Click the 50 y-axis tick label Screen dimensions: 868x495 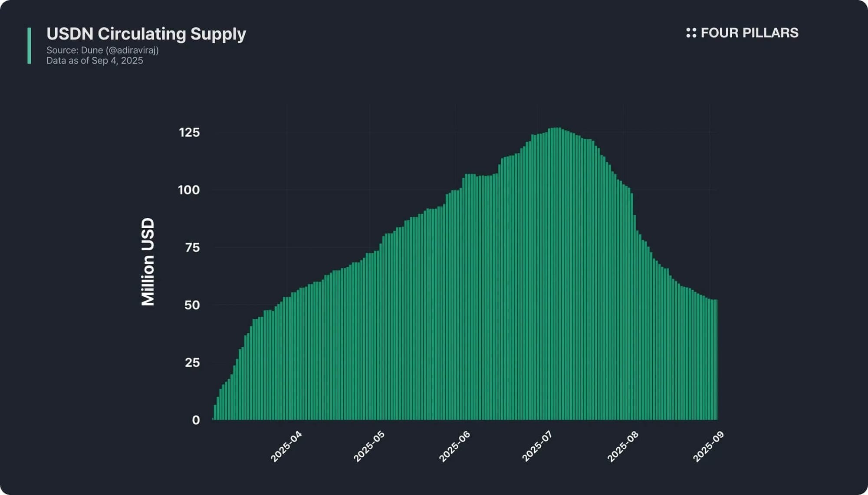pos(192,305)
